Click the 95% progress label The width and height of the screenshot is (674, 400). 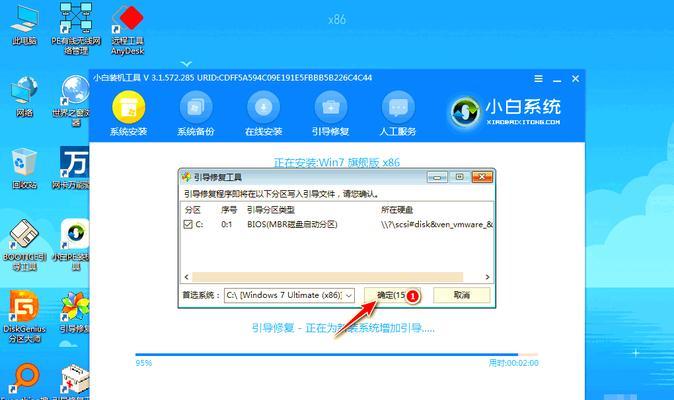point(144,363)
